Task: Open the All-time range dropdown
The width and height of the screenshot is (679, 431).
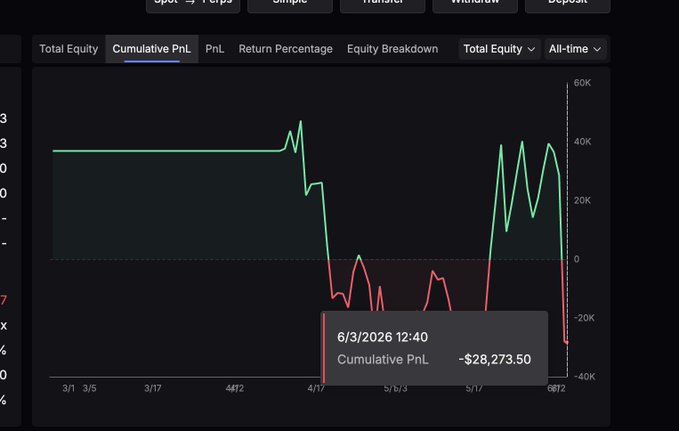Action: [575, 49]
